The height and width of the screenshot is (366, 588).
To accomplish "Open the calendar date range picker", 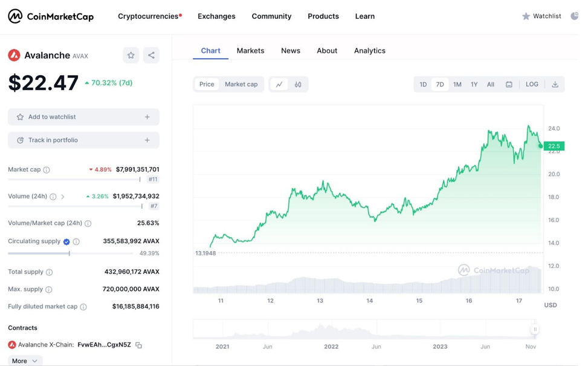I will [x=509, y=85].
